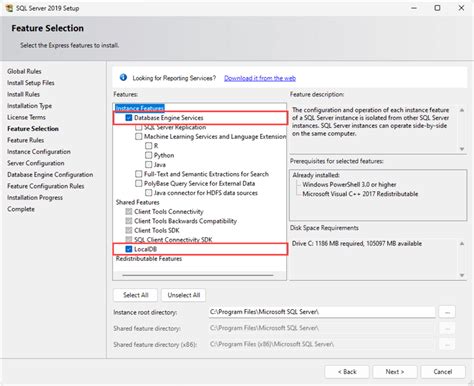Open the Feature Rules step
The image size is (474, 386).
[x=26, y=140]
